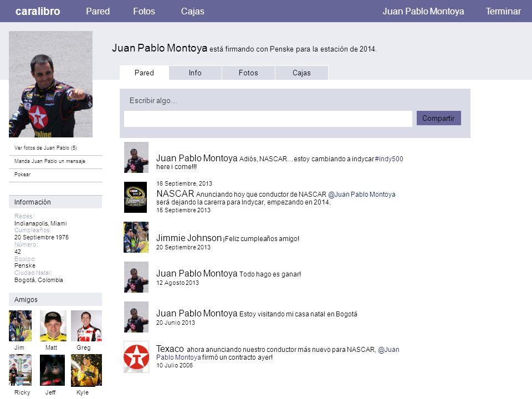Click the Equipo value Penske
This screenshot has height=399, width=532.
[25, 265]
